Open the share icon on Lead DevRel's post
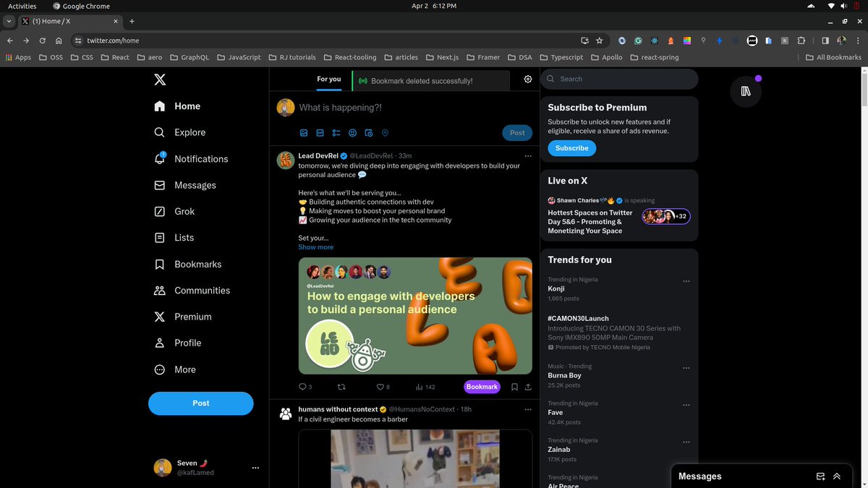 528,387
